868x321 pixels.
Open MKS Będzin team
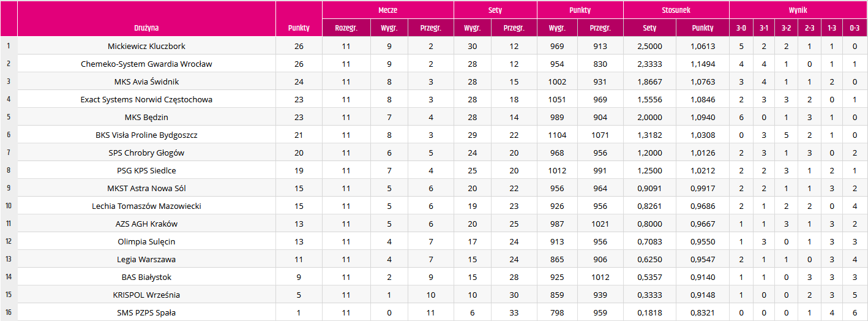pyautogui.click(x=146, y=117)
